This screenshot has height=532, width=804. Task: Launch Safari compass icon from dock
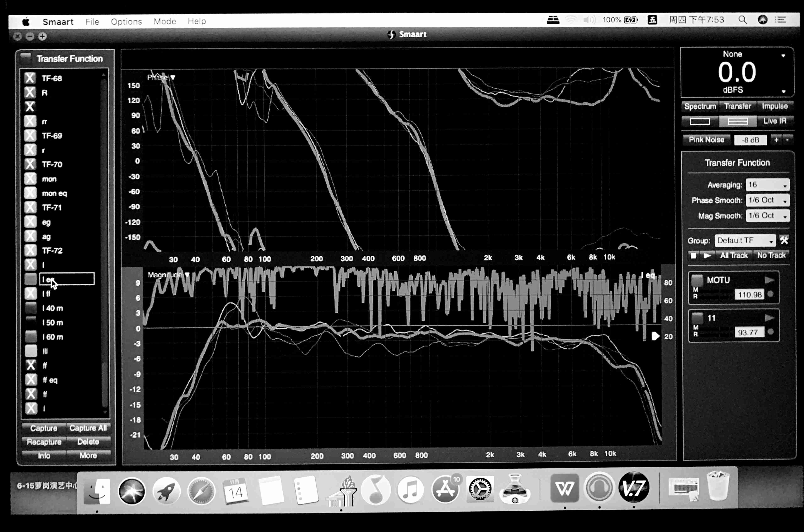(201, 491)
